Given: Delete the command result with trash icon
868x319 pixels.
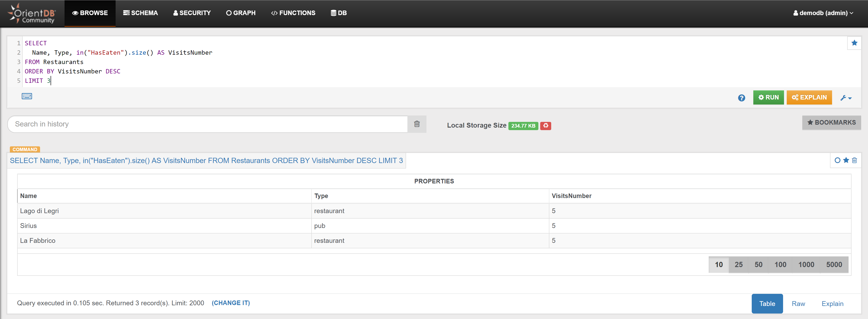Looking at the screenshot, I should click(854, 161).
